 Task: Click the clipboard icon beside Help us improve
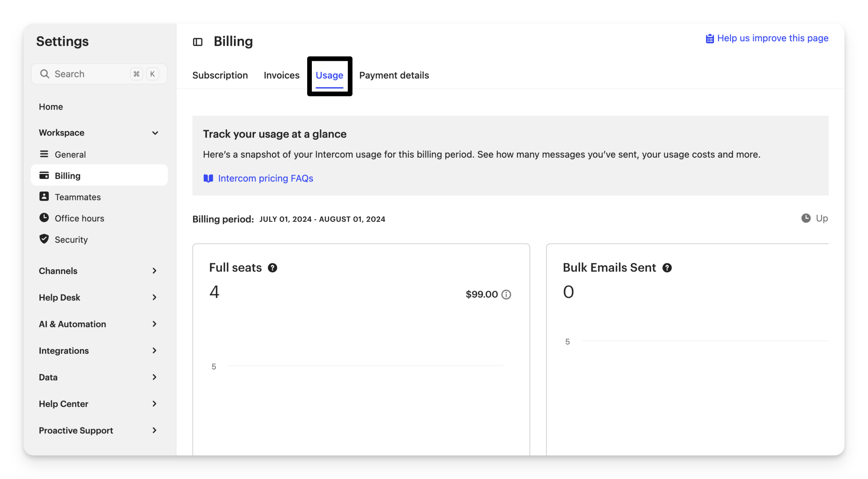click(710, 39)
